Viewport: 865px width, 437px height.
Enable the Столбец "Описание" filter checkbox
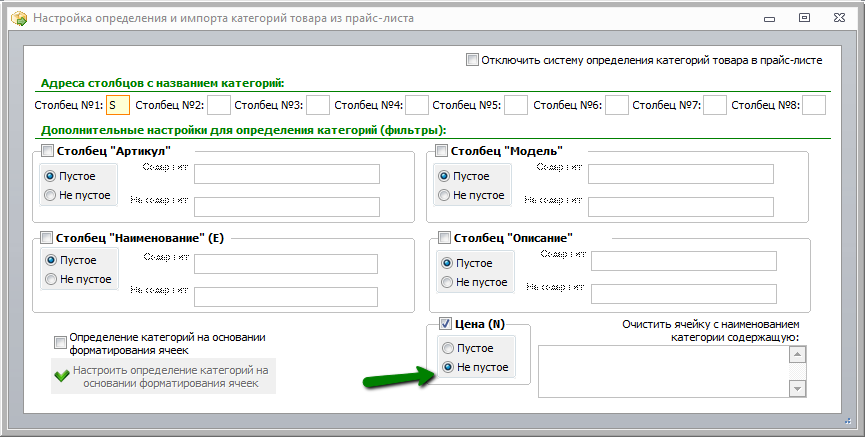pyautogui.click(x=444, y=238)
